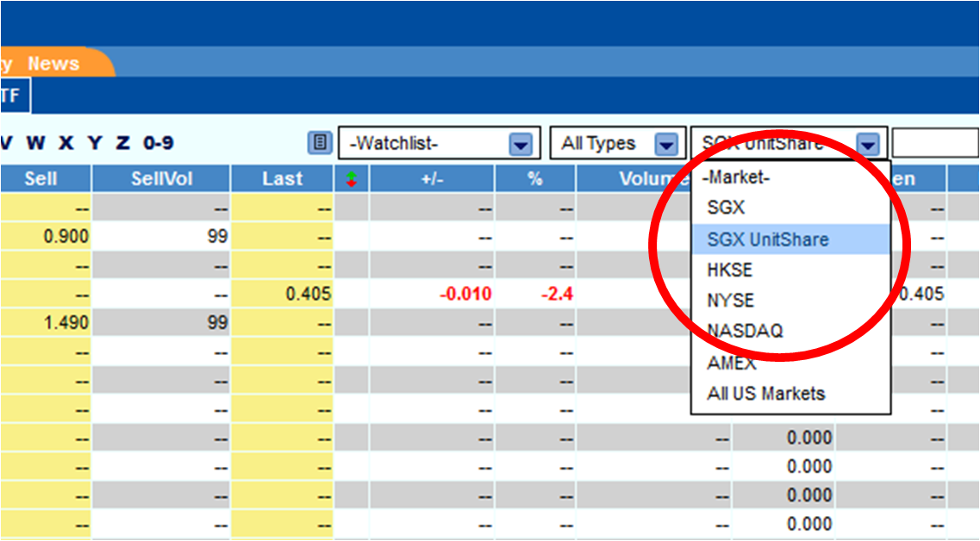Click the green-red sort arrows column icon
The width and height of the screenshot is (980, 541).
(352, 178)
